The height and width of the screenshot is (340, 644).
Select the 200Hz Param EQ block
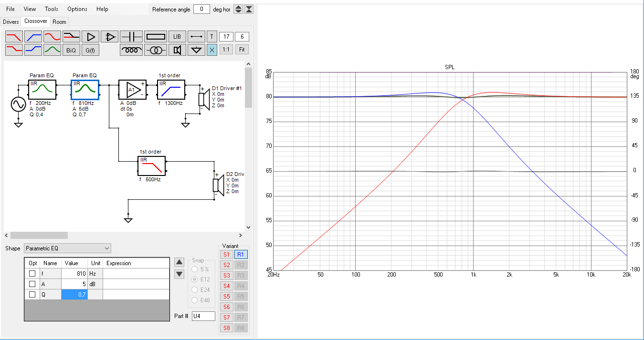click(42, 89)
